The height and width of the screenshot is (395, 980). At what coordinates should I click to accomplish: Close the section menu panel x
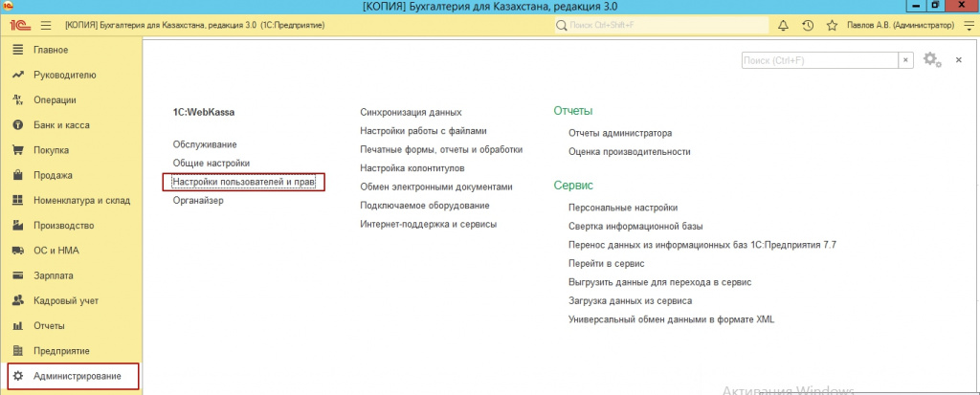click(958, 60)
